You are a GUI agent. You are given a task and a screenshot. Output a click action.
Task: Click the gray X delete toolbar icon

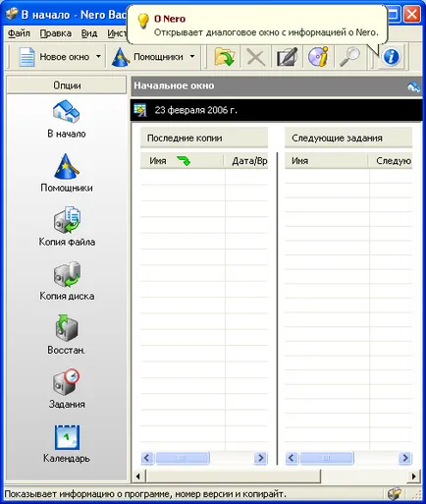(256, 57)
